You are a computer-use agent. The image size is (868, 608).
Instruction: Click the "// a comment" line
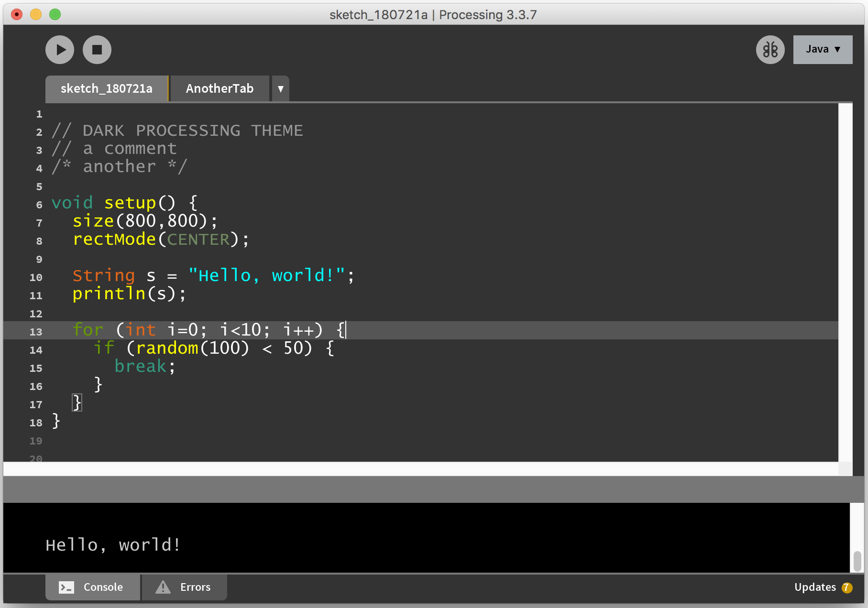[x=114, y=149]
